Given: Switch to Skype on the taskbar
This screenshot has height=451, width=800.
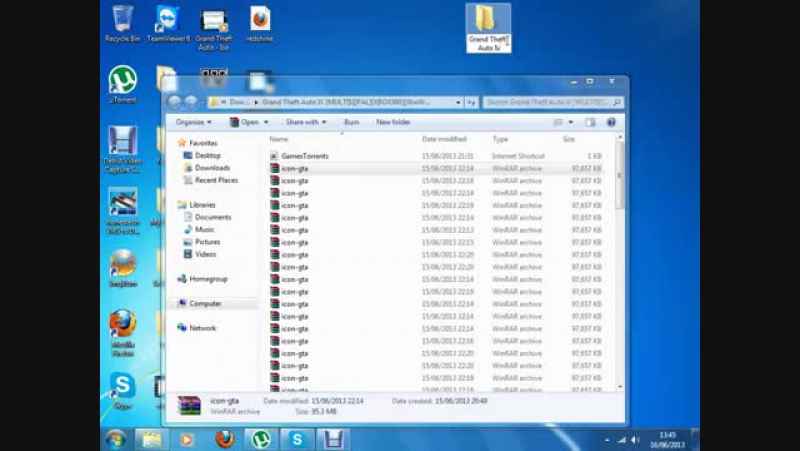Looking at the screenshot, I should 297,439.
